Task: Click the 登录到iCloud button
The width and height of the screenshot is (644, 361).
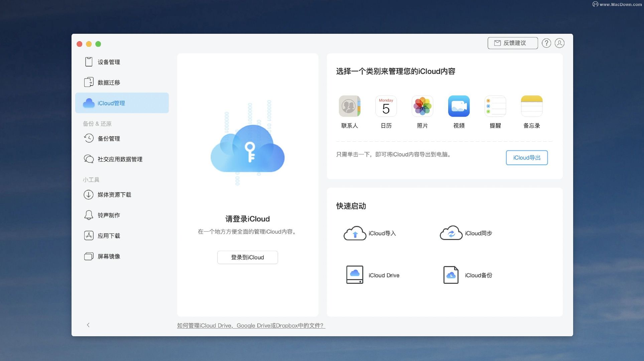Action: pyautogui.click(x=247, y=257)
